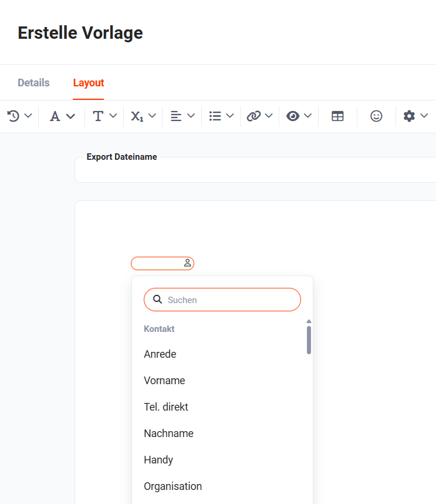436x504 pixels.
Task: Click the font letter A icon
Action: pos(55,116)
